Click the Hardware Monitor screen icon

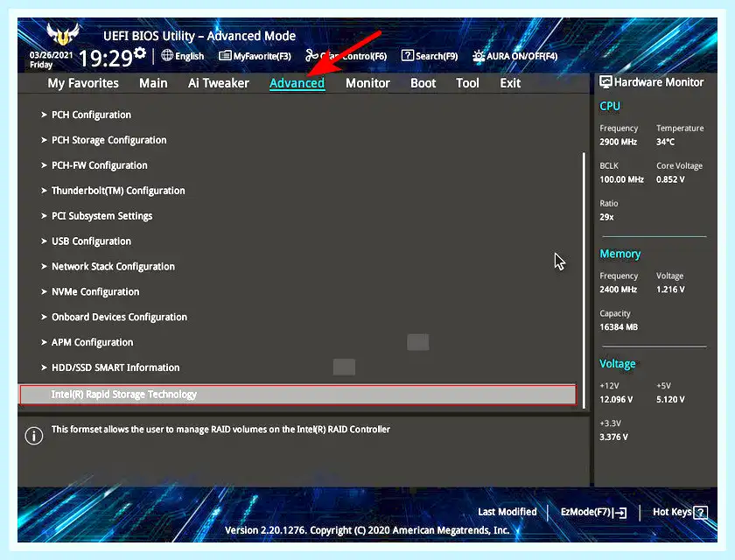(x=605, y=82)
